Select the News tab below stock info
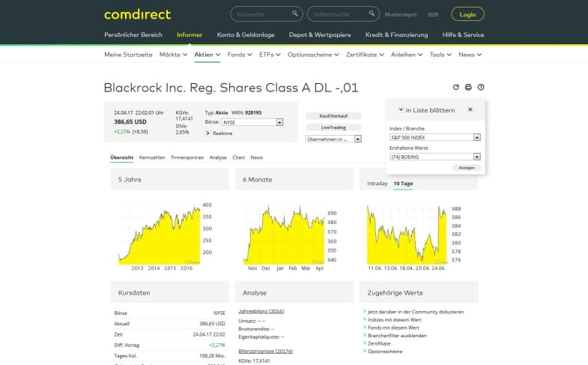 pos(256,157)
